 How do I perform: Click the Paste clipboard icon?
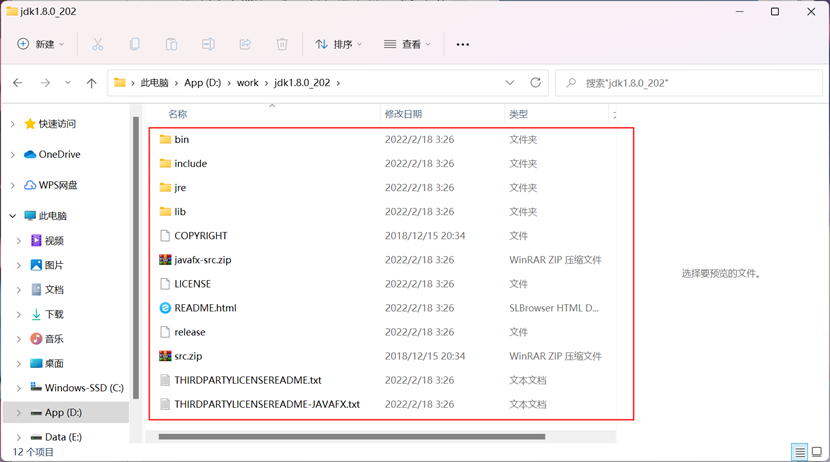click(x=171, y=44)
